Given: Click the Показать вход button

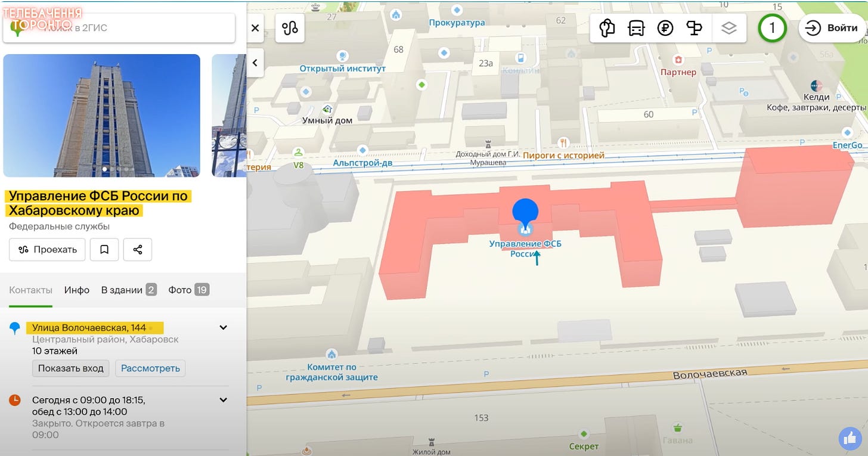Looking at the screenshot, I should 71,368.
